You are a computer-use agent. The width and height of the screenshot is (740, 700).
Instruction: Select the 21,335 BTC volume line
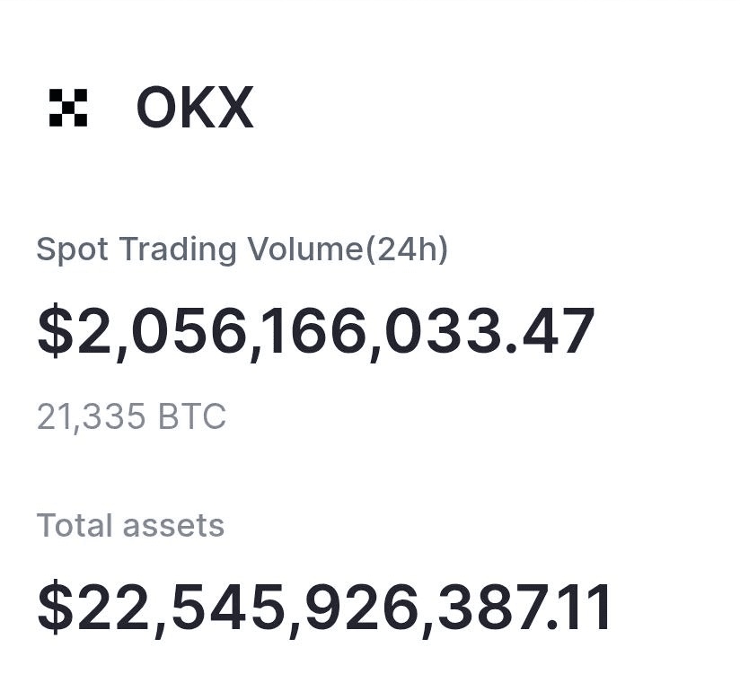coord(131,417)
